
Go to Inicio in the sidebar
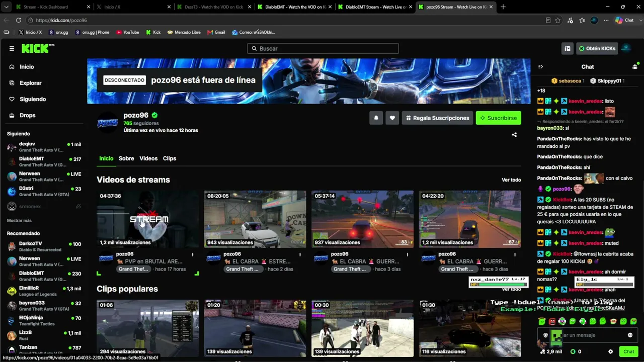pyautogui.click(x=22, y=67)
